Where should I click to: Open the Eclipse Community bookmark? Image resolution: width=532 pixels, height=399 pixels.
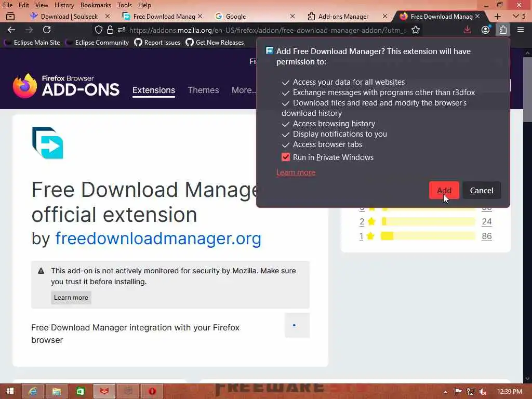tap(97, 43)
